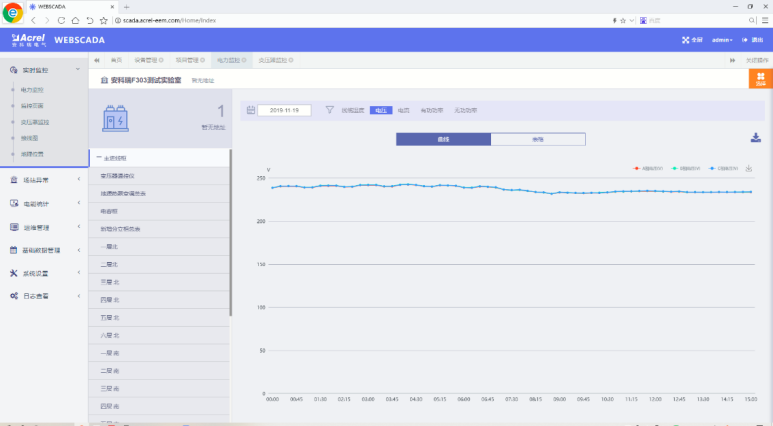Click the device list vertical scrollbar
The image size is (773, 426).
point(231,233)
